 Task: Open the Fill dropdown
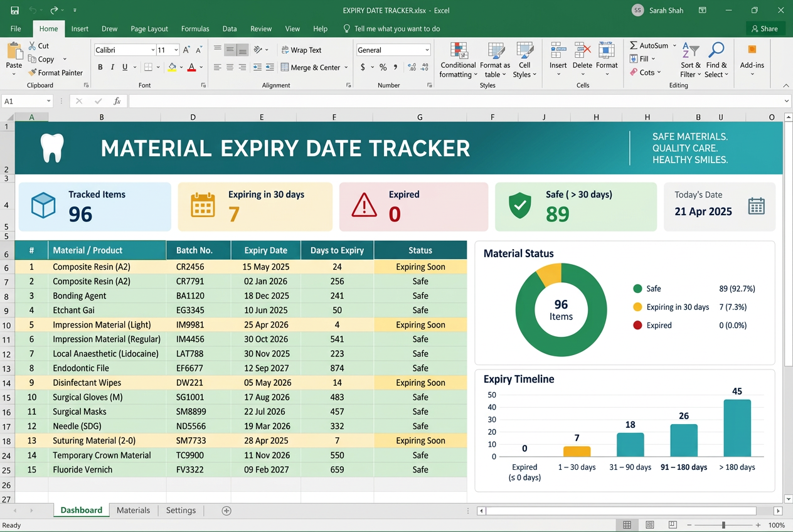(643, 59)
